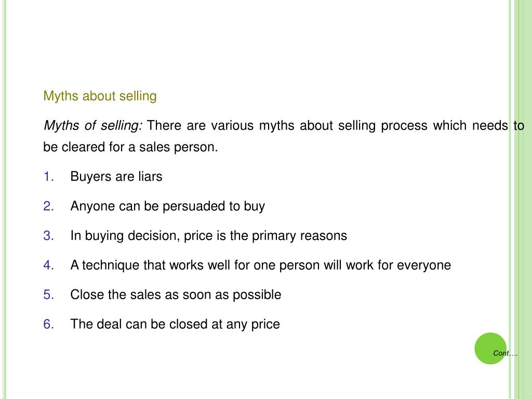
Task: Click 'be cleared for a sales person' line
Action: pos(130,147)
